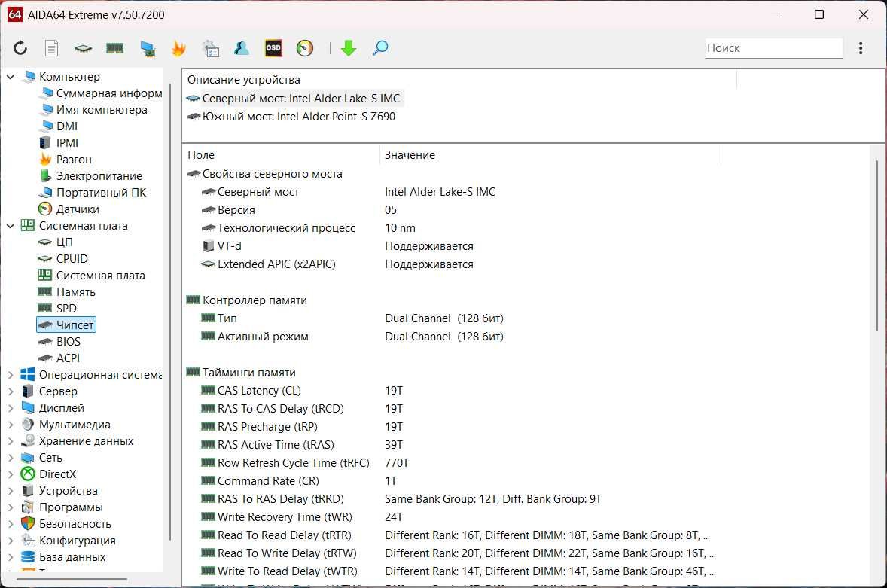887x588 pixels.
Task: Open the CPUID tree item
Action: click(x=62, y=259)
